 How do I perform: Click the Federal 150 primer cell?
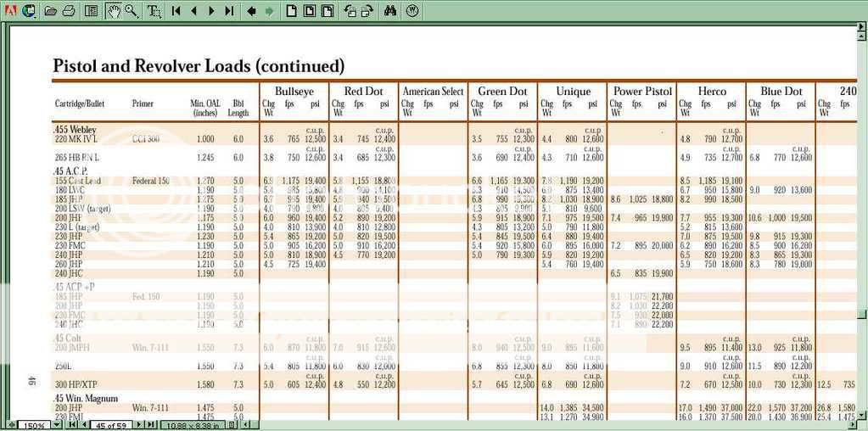(x=148, y=181)
